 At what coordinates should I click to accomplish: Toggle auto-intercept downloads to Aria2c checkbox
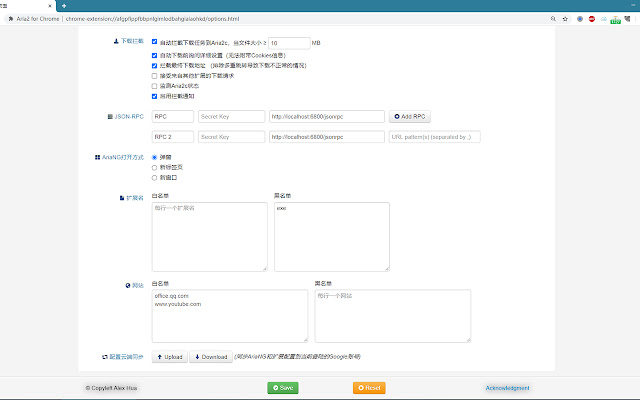click(154, 42)
